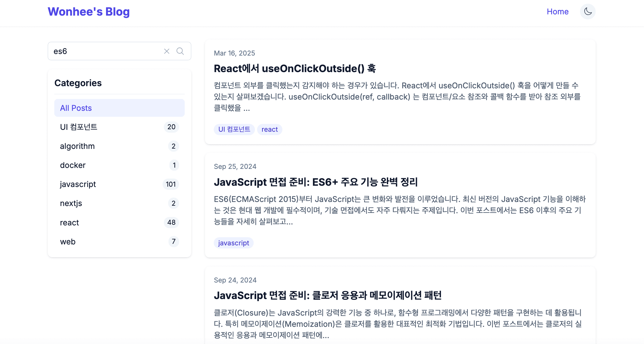This screenshot has width=644, height=344.
Task: Click the Sep 25, 2024 date text
Action: [235, 166]
